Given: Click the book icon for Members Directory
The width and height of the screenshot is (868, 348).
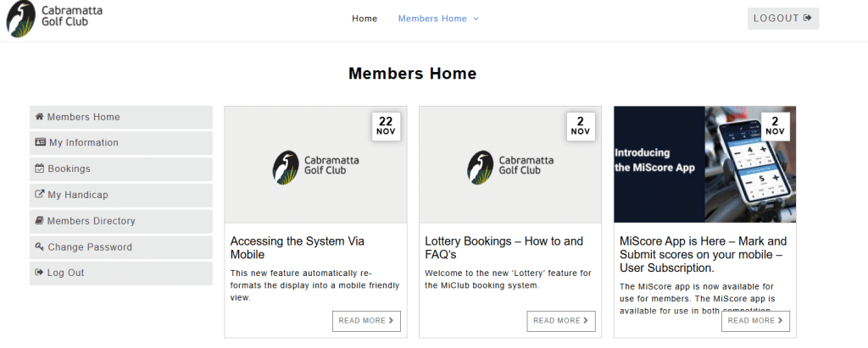Looking at the screenshot, I should click(x=39, y=221).
